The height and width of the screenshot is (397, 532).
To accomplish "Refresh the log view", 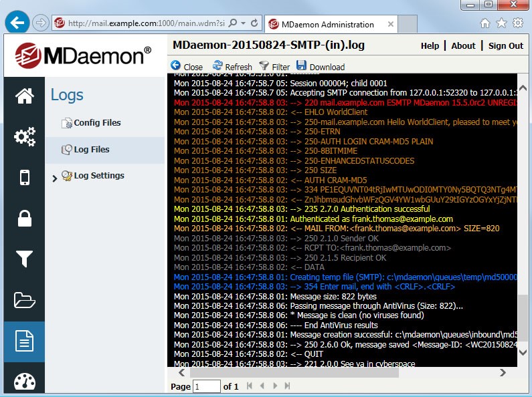I will pos(232,66).
